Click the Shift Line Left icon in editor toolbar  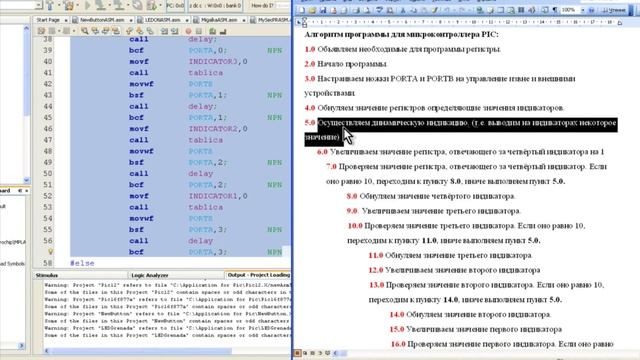point(164,31)
